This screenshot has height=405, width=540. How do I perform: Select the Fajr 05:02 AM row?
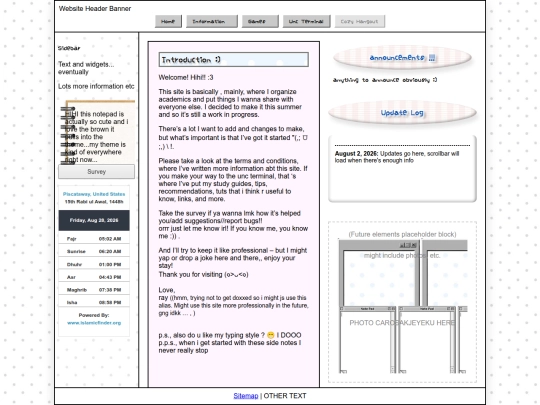94,239
